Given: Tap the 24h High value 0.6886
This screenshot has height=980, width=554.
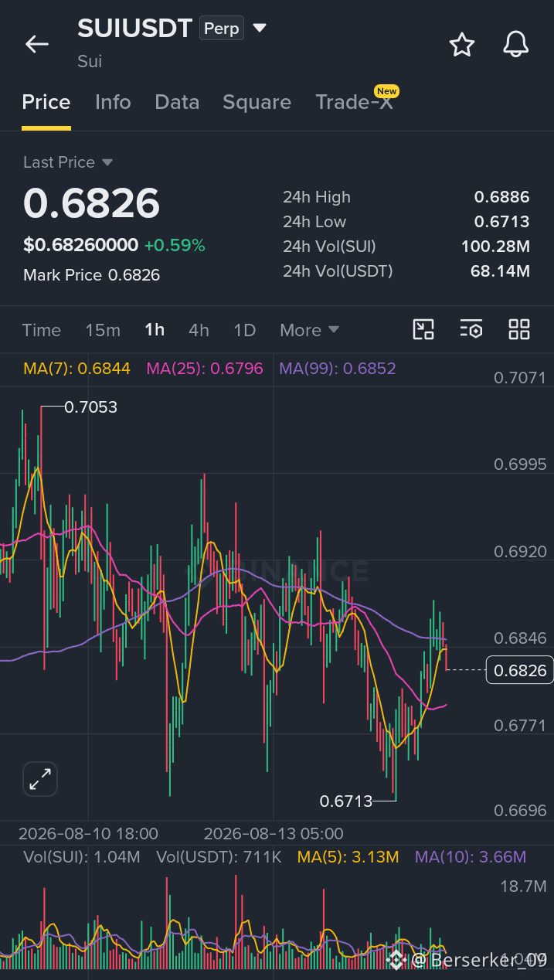Looking at the screenshot, I should [x=501, y=197].
